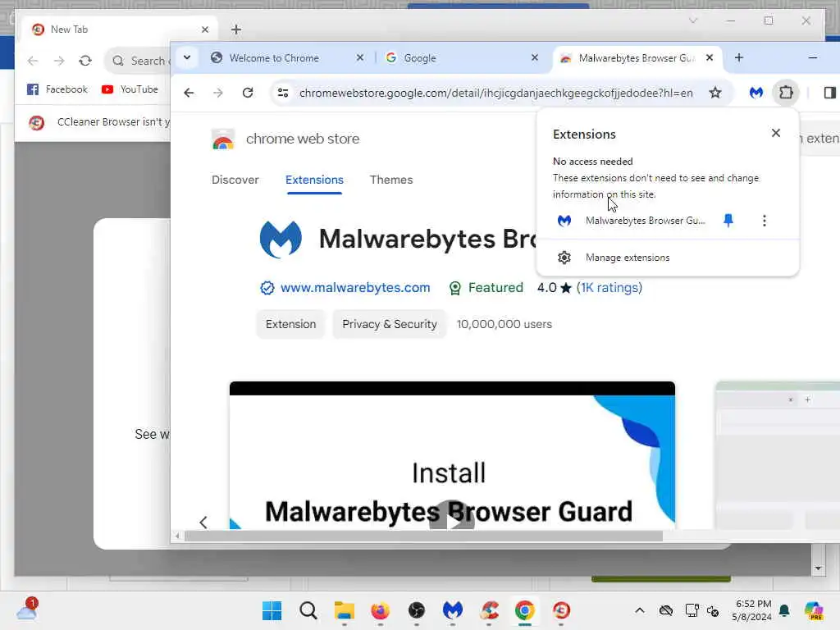This screenshot has width=840, height=630.
Task: Click the down arrow of CCleaner Browser scrollbar
Action: tap(818, 568)
